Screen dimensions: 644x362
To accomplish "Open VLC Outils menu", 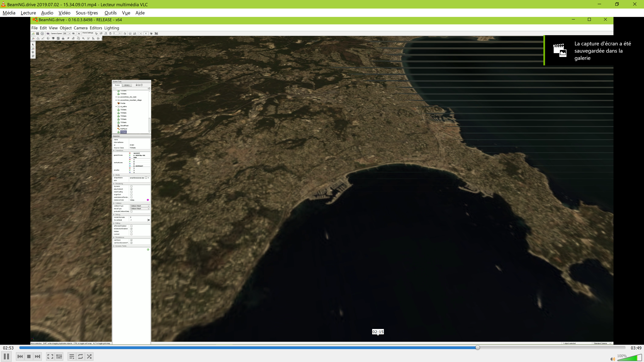I will (111, 13).
